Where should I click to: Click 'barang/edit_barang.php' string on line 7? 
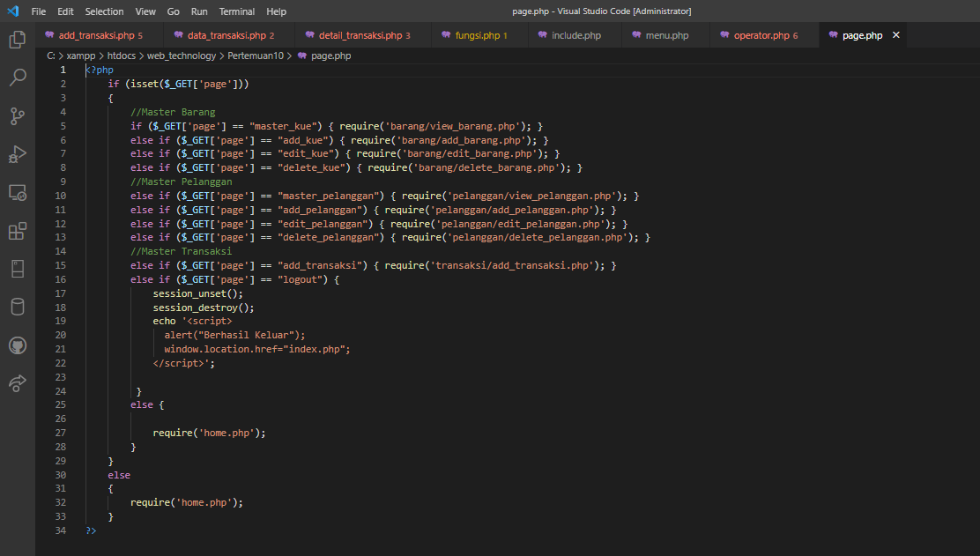[x=470, y=153]
